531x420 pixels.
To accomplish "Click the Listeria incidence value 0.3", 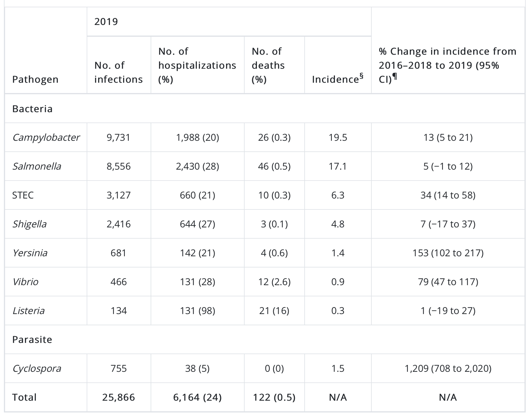I will pyautogui.click(x=338, y=311).
